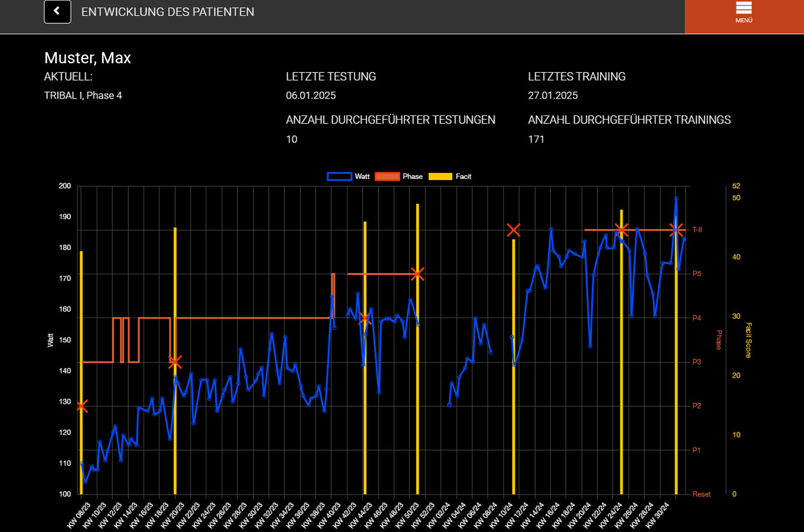This screenshot has height=532, width=804.
Task: Click the last testing date 06.01.2025
Action: (x=311, y=96)
